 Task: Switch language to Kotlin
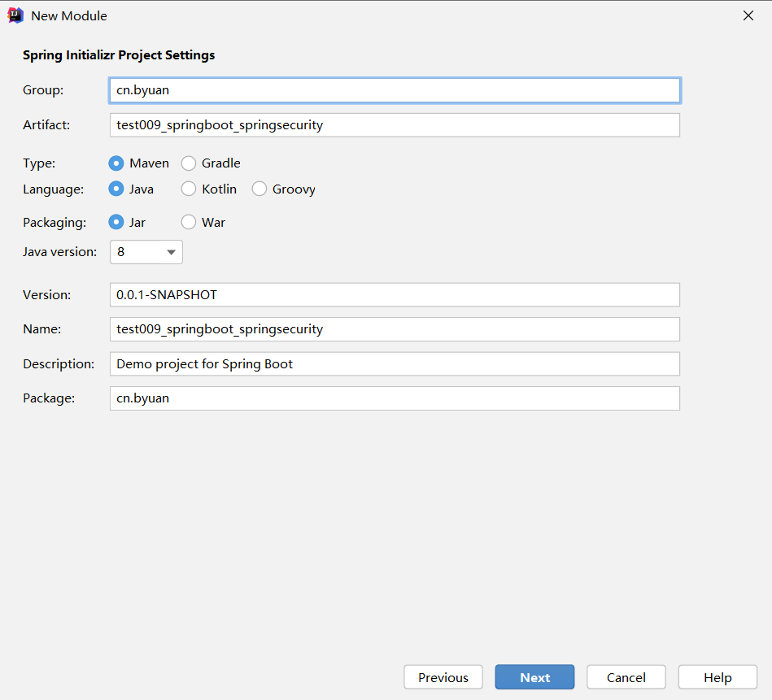click(x=189, y=189)
